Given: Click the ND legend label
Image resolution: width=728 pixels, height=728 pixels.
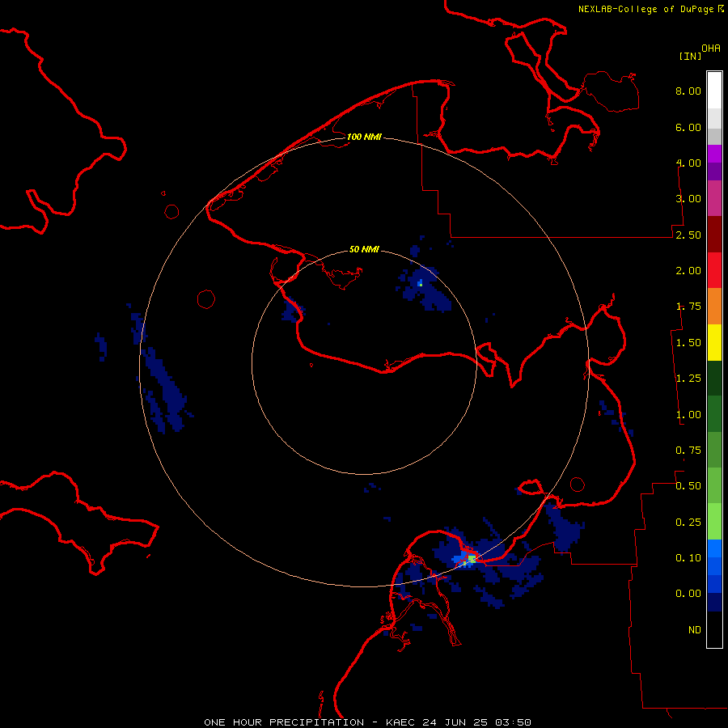Looking at the screenshot, I should point(695,630).
